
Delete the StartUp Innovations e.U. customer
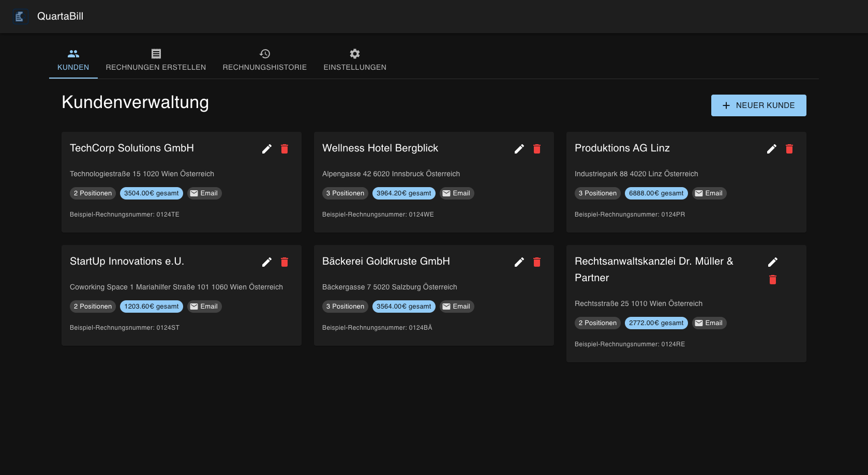284,262
